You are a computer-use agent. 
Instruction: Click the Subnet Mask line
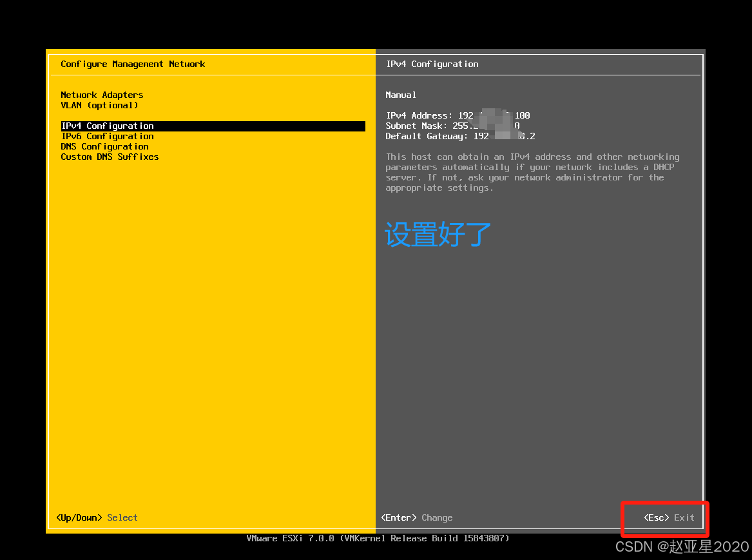click(453, 126)
